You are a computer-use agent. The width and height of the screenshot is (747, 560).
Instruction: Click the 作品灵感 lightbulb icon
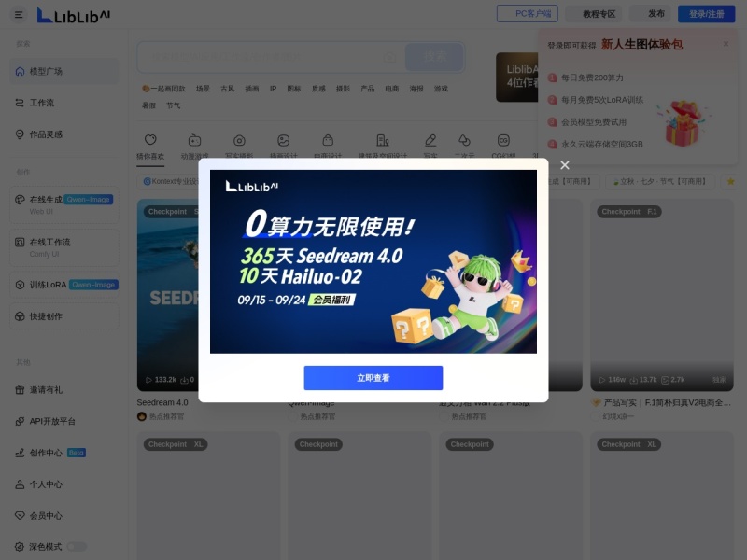coord(20,134)
